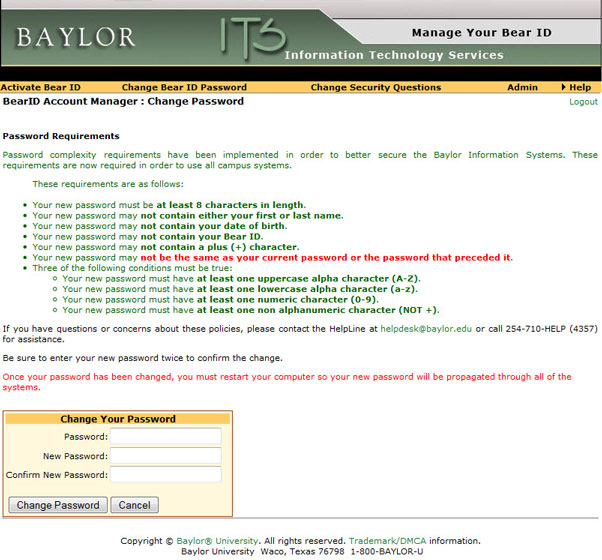Open the Trademark/DMCA footer link

point(387,541)
